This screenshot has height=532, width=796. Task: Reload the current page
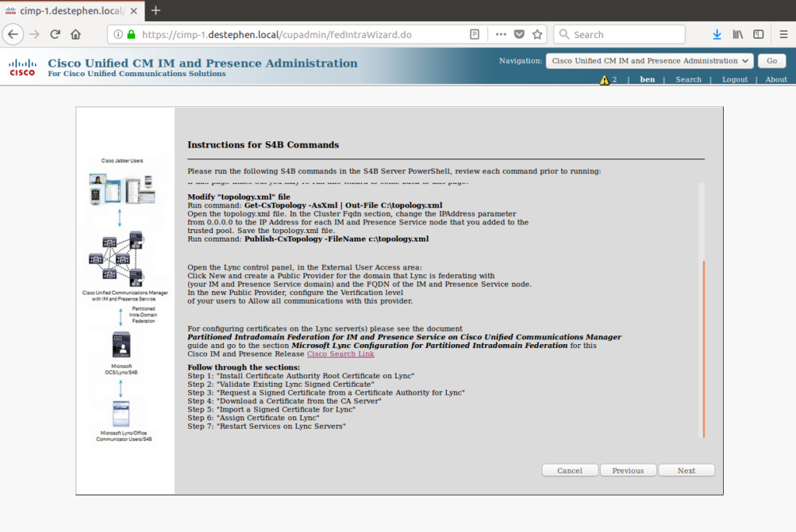(55, 34)
